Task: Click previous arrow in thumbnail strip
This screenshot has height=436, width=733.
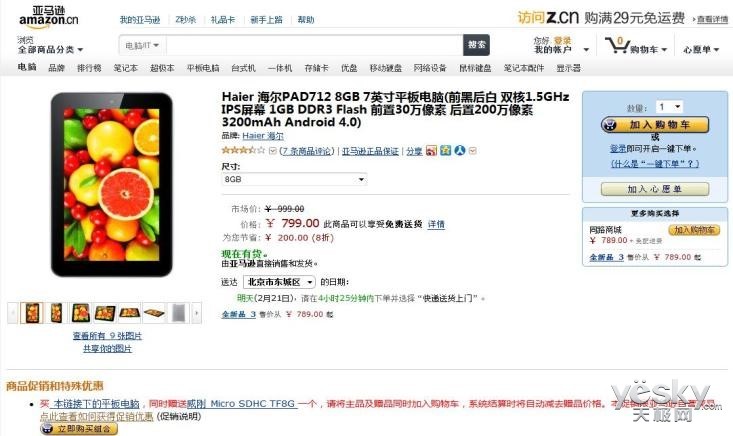Action: (13, 313)
